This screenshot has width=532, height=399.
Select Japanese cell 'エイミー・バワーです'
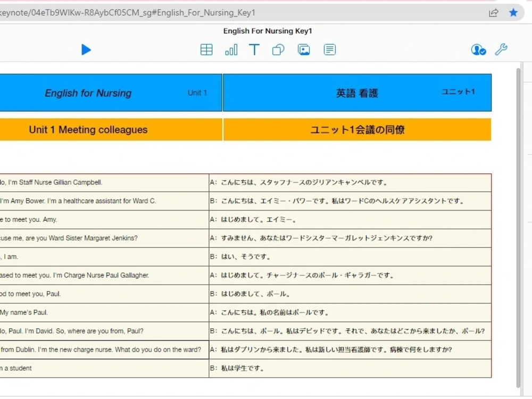[x=350, y=201]
